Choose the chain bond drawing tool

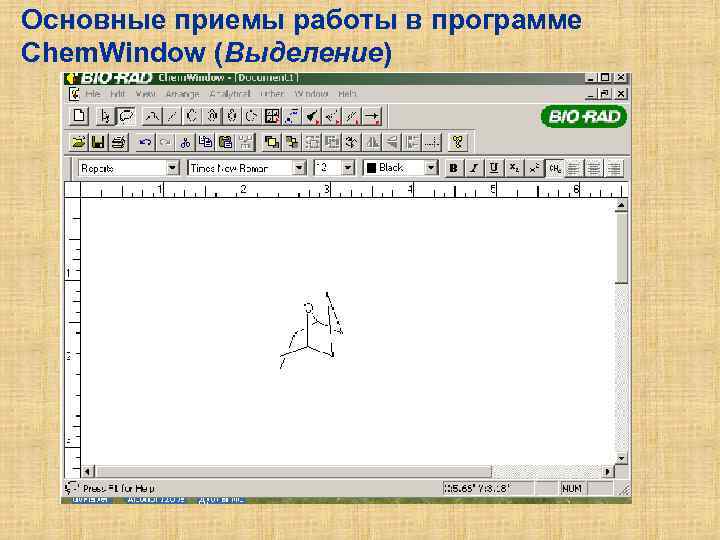pos(152,116)
